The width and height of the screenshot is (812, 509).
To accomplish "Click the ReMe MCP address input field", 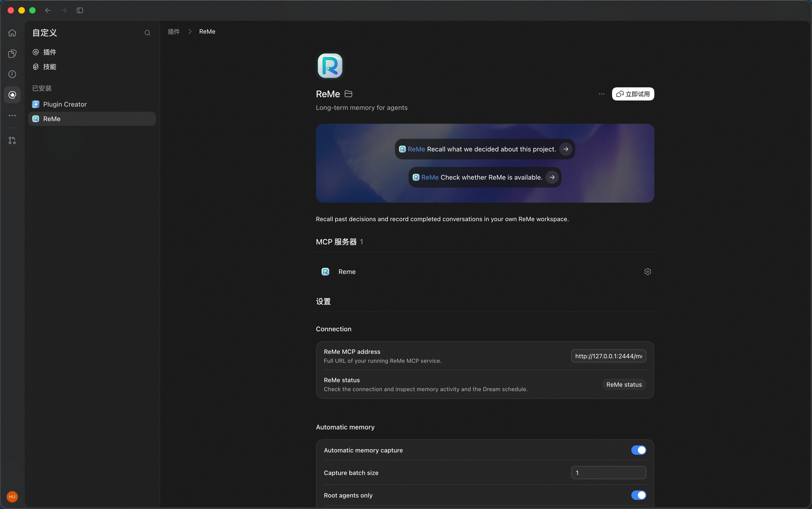I will tap(608, 356).
